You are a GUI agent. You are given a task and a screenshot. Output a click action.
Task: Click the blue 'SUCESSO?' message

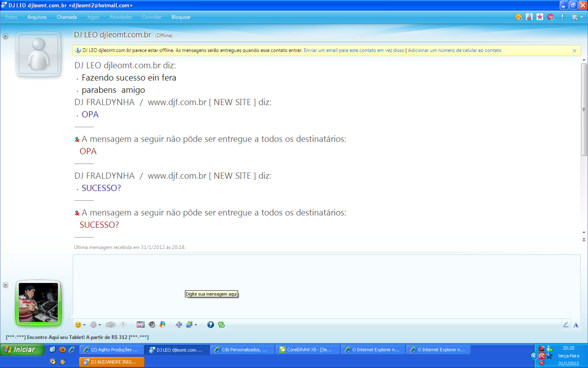coord(101,188)
